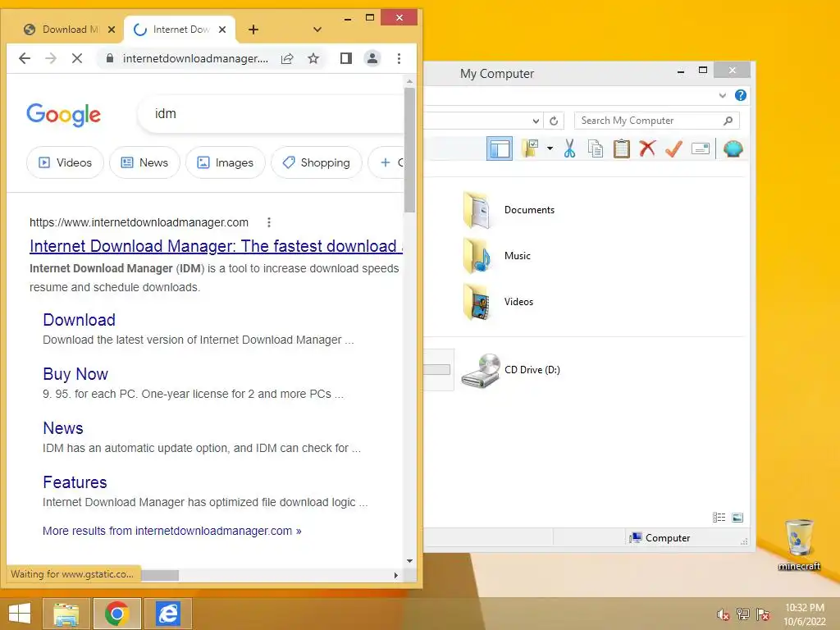Open the Download sitelink
This screenshot has height=630, width=840.
80,320
